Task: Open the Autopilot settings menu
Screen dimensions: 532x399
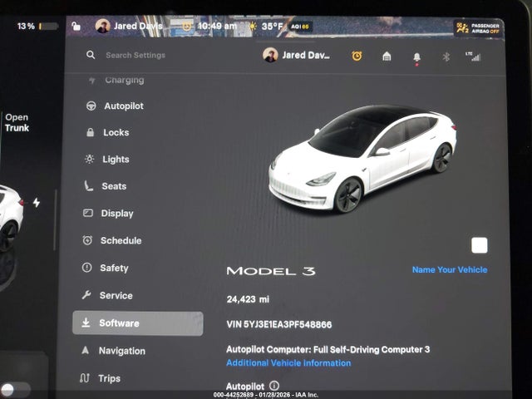Action: click(123, 106)
